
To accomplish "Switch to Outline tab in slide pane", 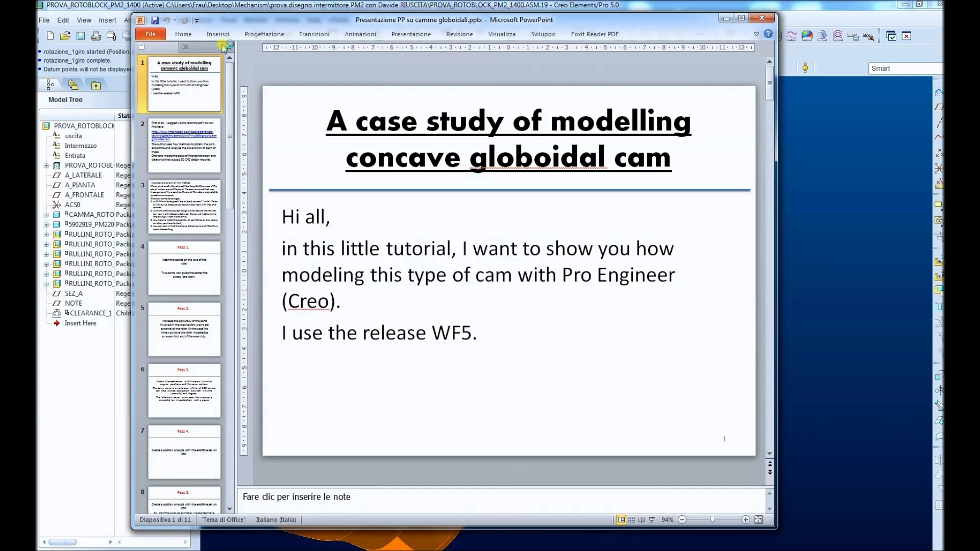I will pyautogui.click(x=185, y=46).
